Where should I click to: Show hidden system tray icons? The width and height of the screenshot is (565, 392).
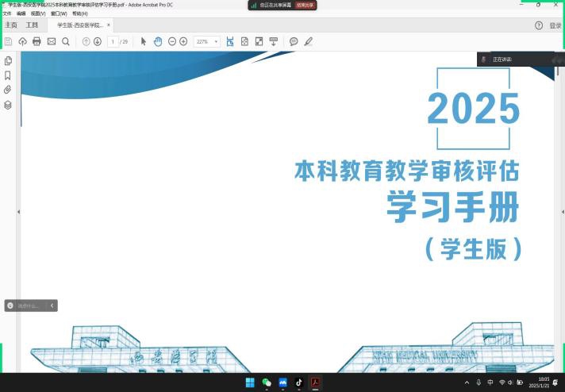(x=467, y=382)
